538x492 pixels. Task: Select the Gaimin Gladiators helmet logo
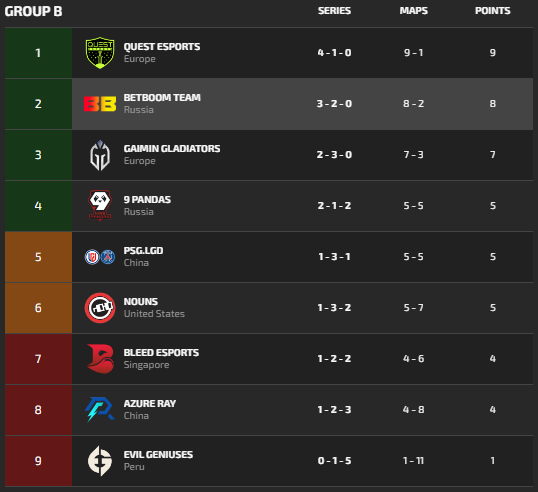point(100,155)
